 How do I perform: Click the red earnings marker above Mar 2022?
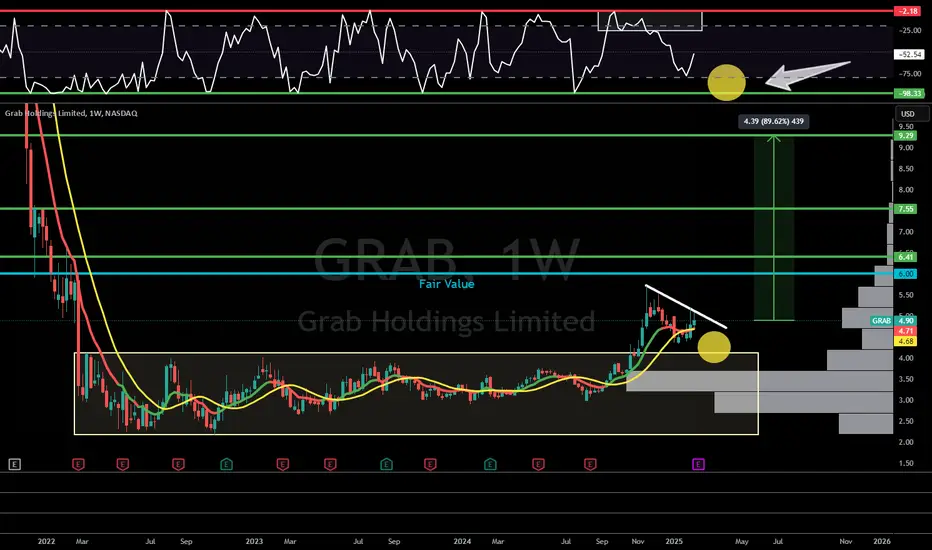click(x=78, y=464)
